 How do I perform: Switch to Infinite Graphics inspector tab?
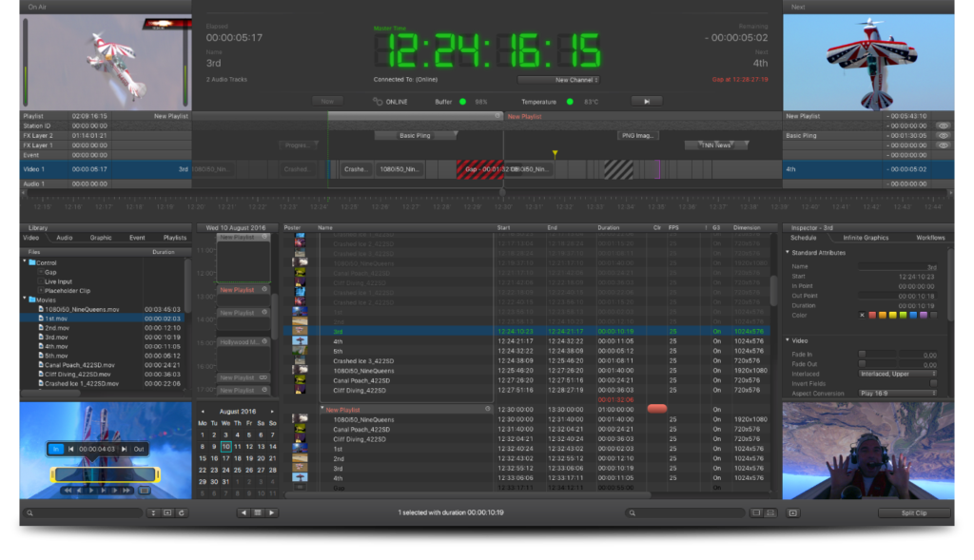pyautogui.click(x=866, y=238)
